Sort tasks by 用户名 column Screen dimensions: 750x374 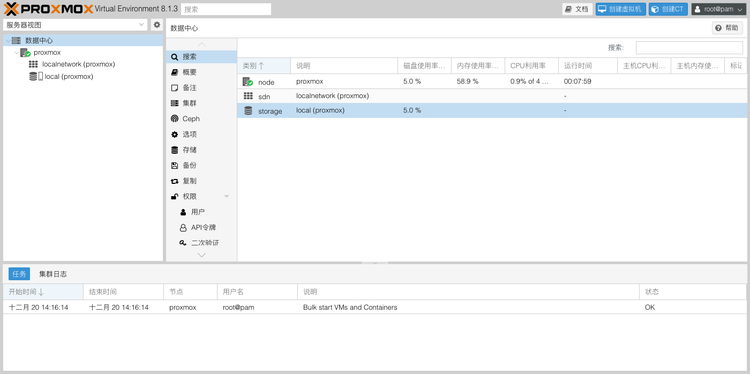tap(257, 292)
